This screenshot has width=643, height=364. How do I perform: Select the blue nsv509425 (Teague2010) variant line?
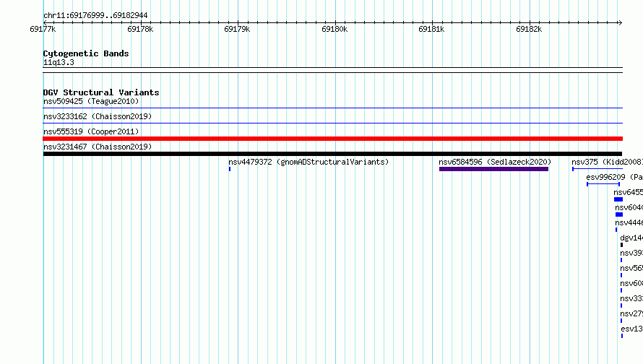pyautogui.click(x=332, y=108)
